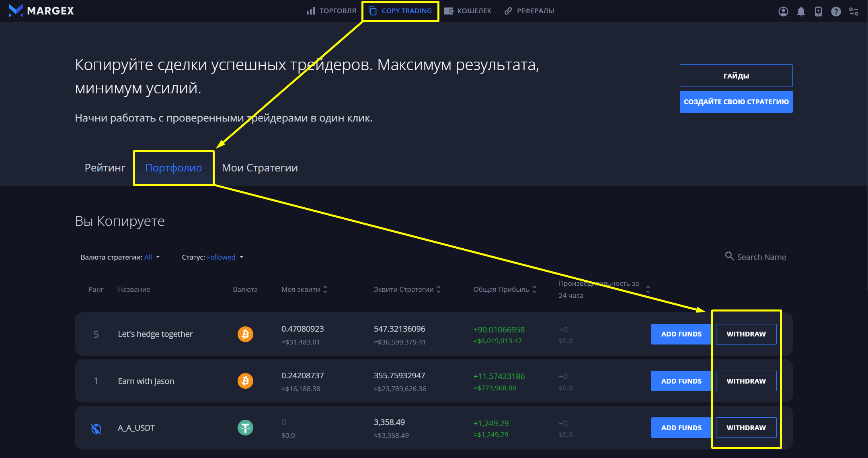This screenshot has width=868, height=458.
Task: Click Add Funds for Let's hedge together
Action: click(x=681, y=334)
